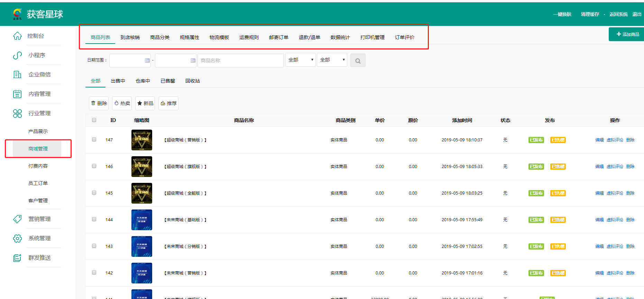Toggle the select-all checkbox in table header
Image resolution: width=644 pixels, height=299 pixels.
coord(94,120)
